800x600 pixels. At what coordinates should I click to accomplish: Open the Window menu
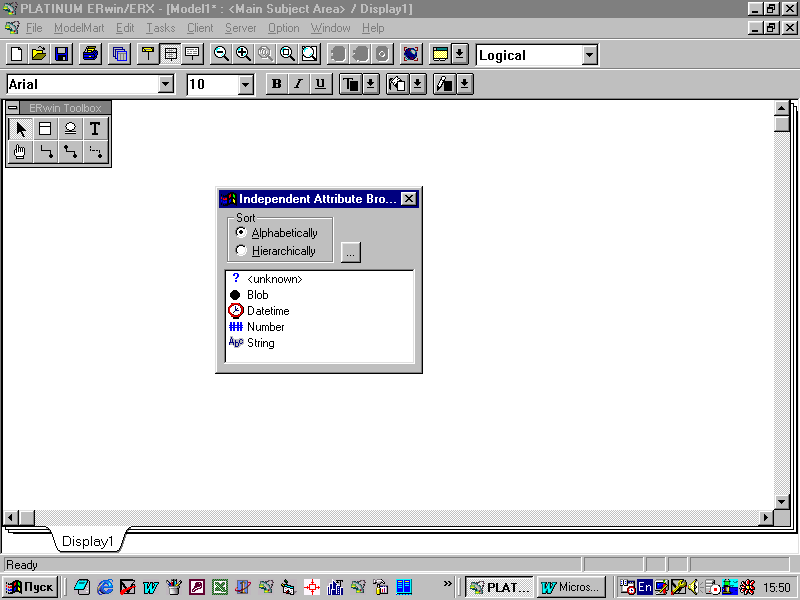[x=331, y=28]
